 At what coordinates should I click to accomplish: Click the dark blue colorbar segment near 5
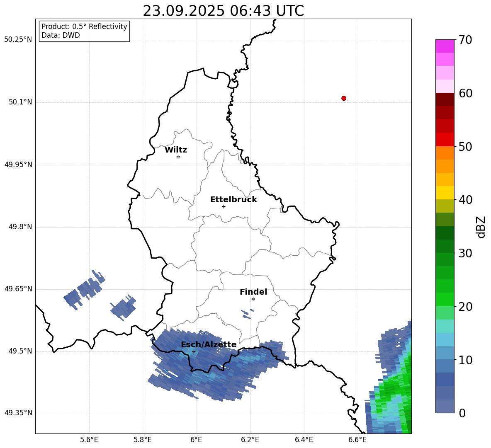[x=445, y=379]
